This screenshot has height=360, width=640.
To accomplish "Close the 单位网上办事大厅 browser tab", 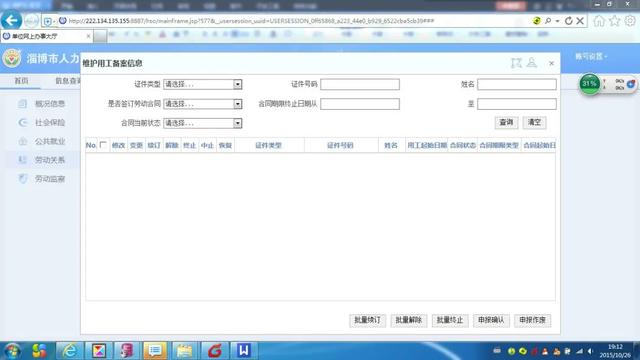I will pos(88,36).
